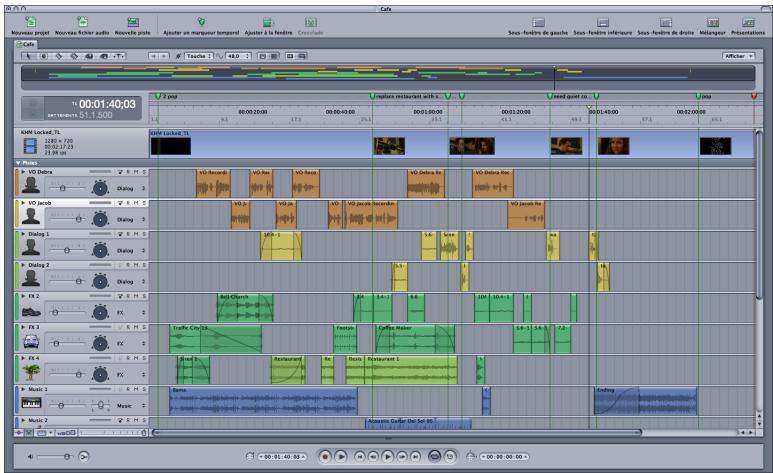This screenshot has width=773, height=473.
Task: Click Ajouter un marqueur temporel icon
Action: (x=201, y=22)
